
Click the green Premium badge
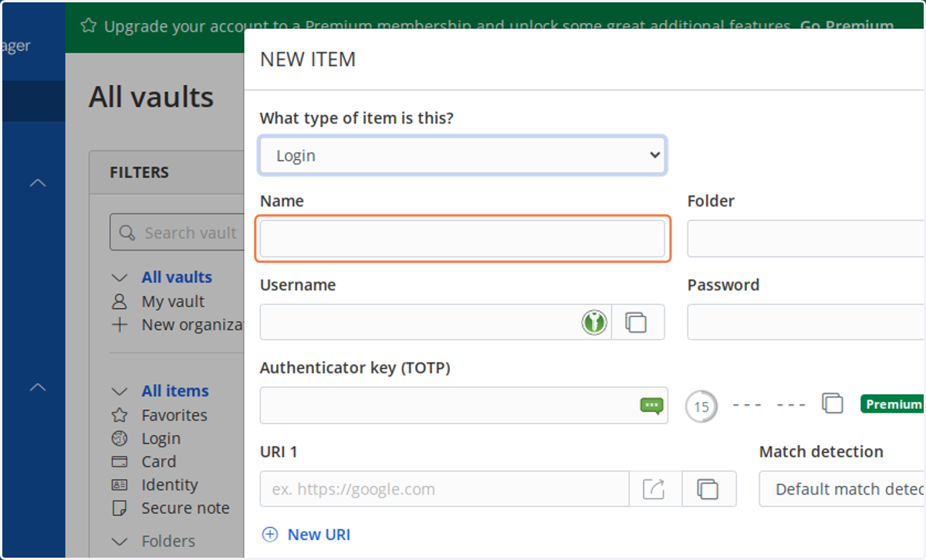894,403
